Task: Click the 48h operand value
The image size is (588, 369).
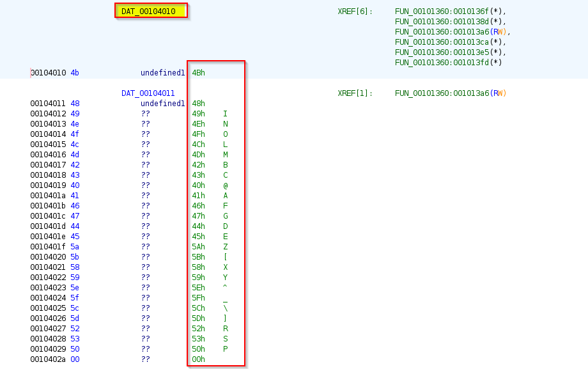Action: click(x=198, y=103)
